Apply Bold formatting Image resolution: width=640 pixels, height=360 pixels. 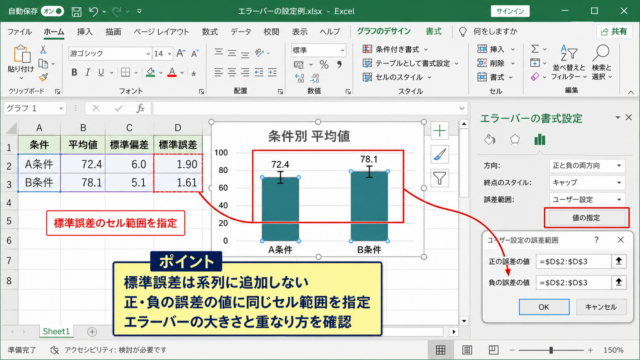[x=74, y=73]
